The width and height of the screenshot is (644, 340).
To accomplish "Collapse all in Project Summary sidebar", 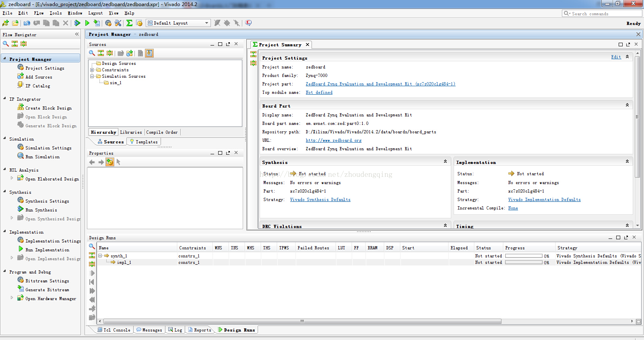I will point(253,54).
